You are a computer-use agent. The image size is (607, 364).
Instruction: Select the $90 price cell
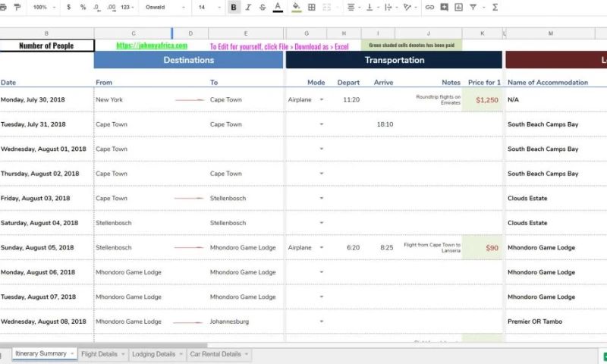point(483,247)
